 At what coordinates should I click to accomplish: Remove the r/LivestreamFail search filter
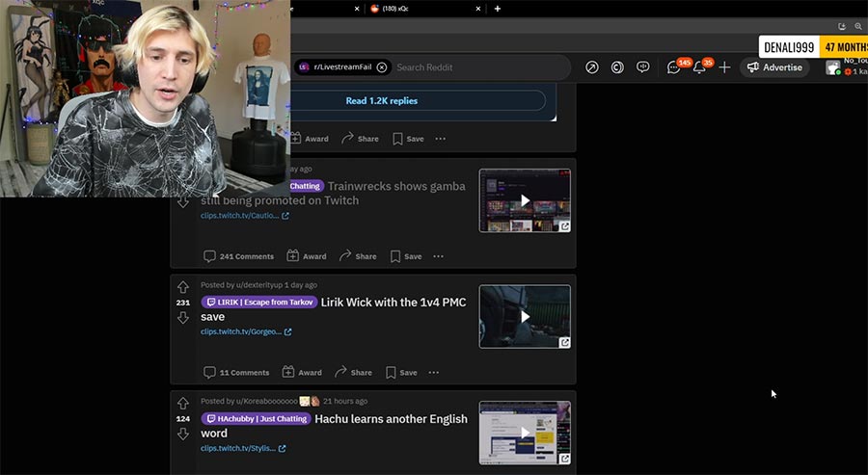381,67
